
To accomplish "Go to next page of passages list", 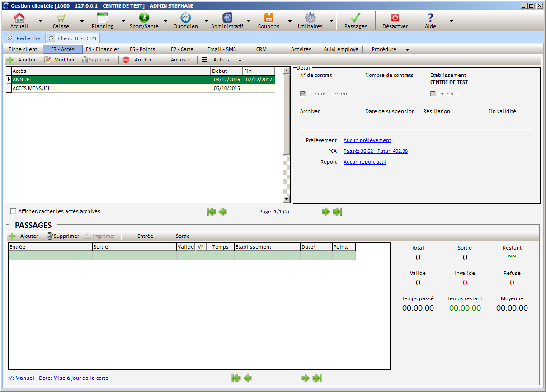I will pyautogui.click(x=306, y=378).
